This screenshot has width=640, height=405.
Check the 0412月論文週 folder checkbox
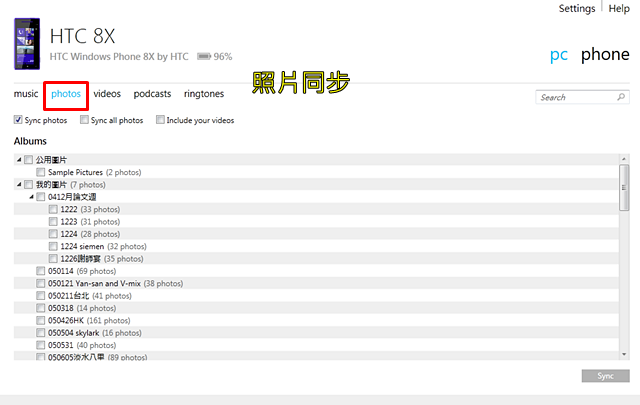(x=40, y=197)
